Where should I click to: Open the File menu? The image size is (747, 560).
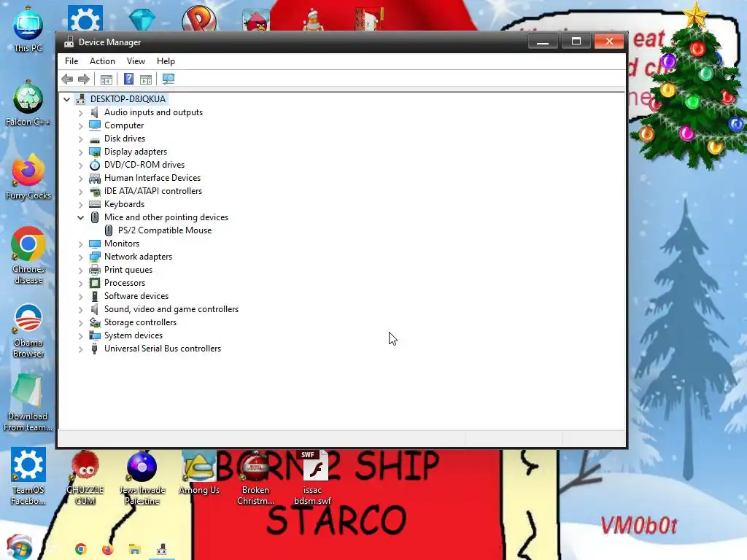coord(71,61)
